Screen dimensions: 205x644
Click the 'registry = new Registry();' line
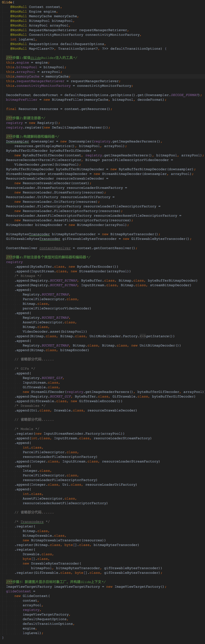point(33,123)
